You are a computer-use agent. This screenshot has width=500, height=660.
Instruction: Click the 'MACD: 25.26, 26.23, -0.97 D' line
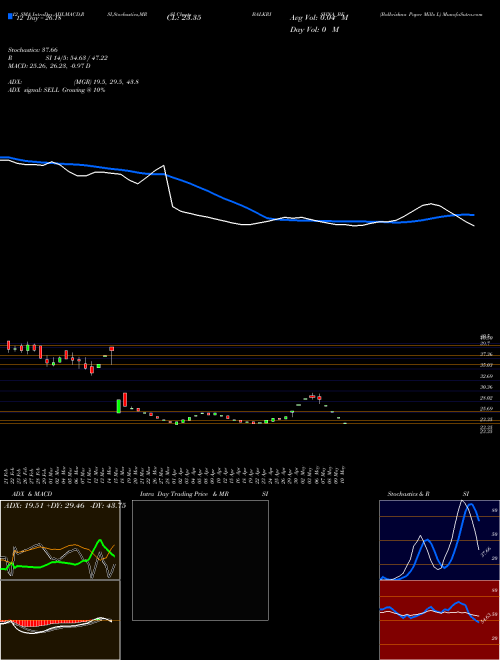pyautogui.click(x=49, y=66)
